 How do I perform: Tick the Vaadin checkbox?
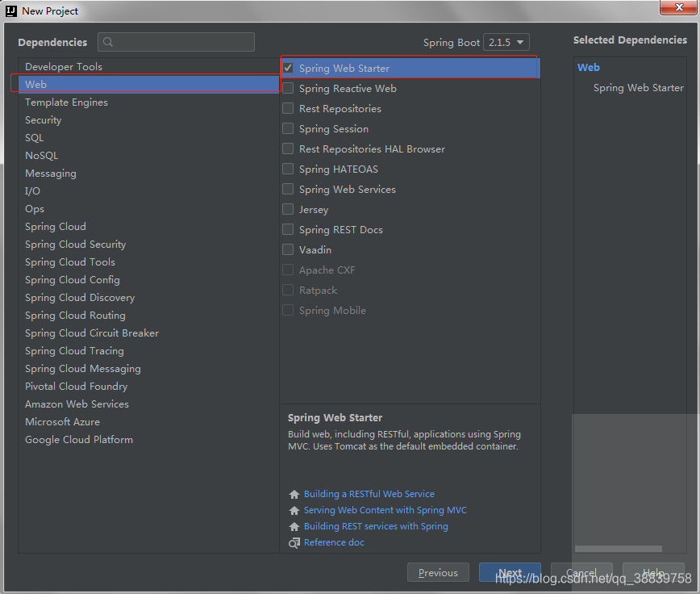pyautogui.click(x=288, y=249)
